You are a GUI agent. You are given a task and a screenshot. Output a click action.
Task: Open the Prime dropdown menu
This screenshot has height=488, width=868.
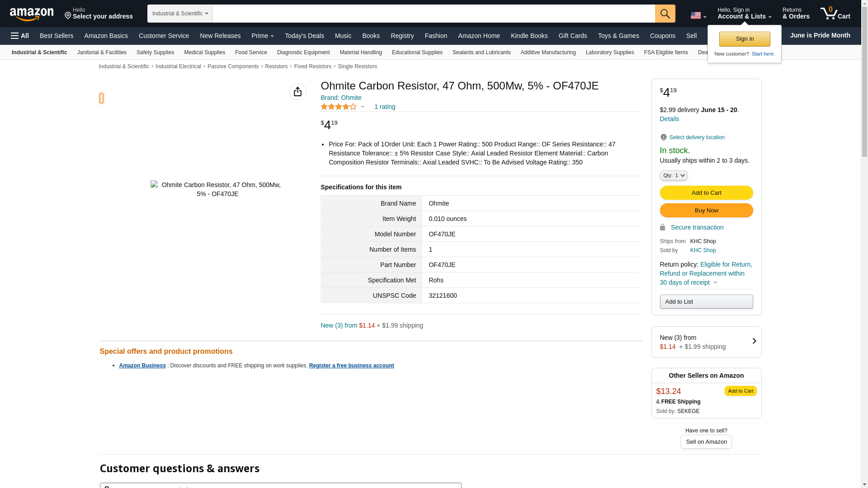coord(262,36)
